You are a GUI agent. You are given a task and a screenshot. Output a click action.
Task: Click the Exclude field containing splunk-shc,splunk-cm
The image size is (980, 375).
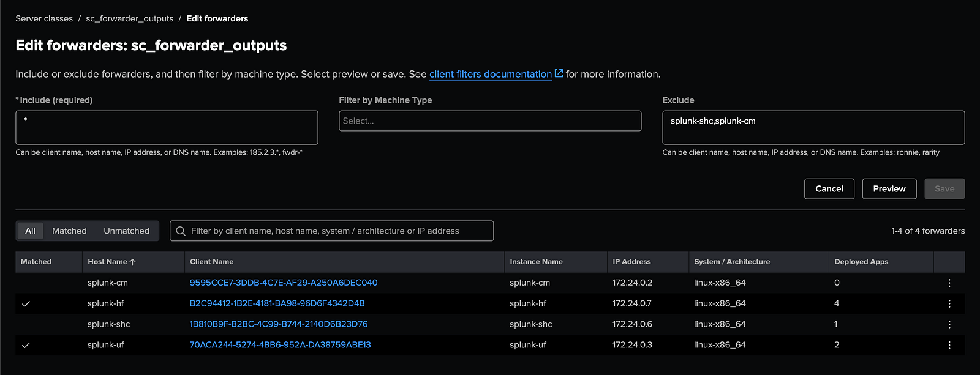pos(813,127)
